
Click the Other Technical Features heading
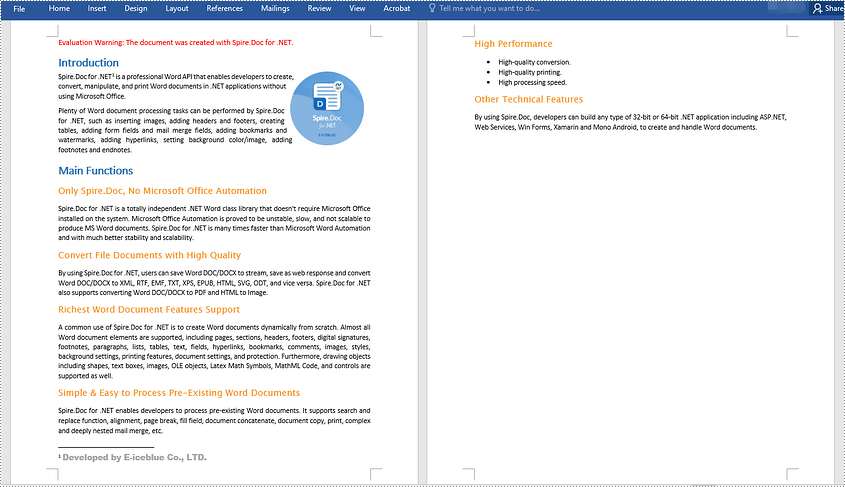529,99
